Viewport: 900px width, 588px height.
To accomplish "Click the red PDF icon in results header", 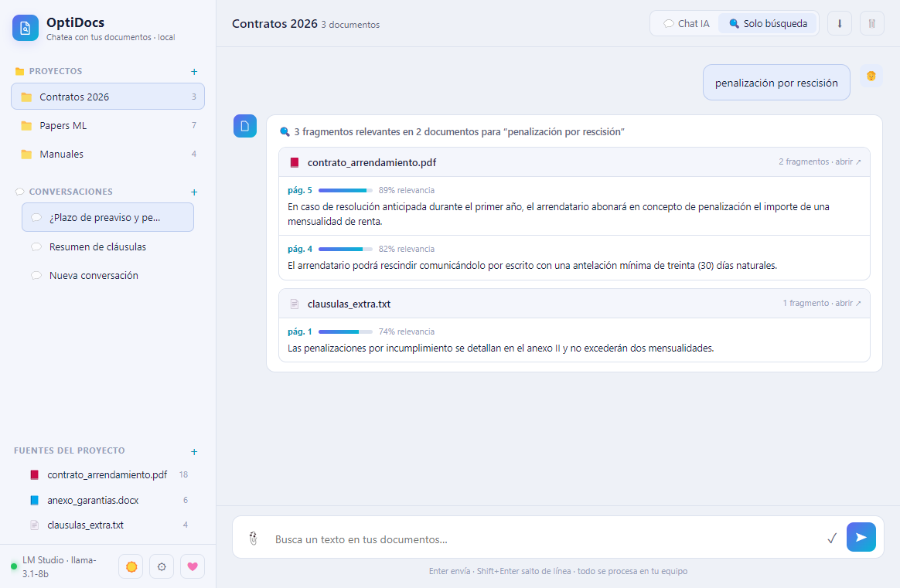I will 295,162.
